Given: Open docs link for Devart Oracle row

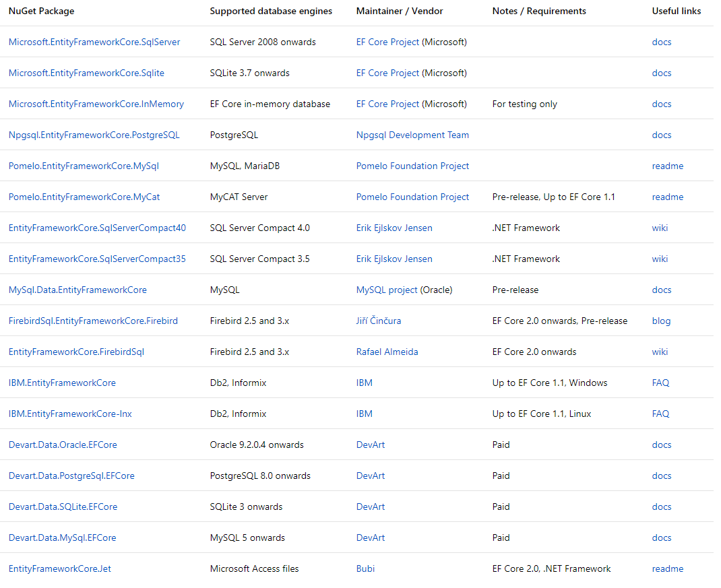Looking at the screenshot, I should click(x=661, y=445).
